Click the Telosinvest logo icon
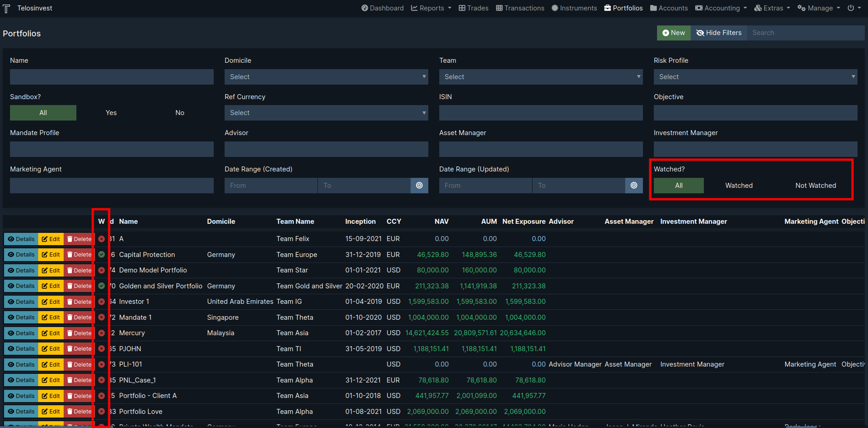This screenshot has height=428, width=868. [6, 9]
